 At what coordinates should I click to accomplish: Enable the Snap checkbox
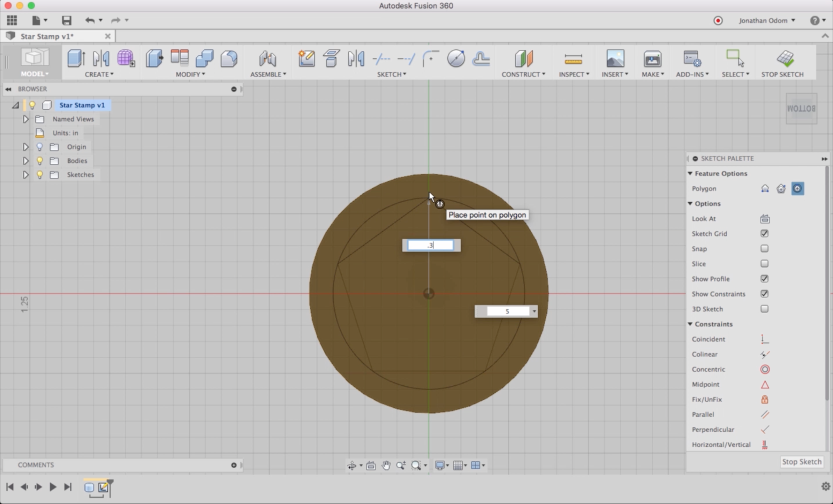pos(764,248)
